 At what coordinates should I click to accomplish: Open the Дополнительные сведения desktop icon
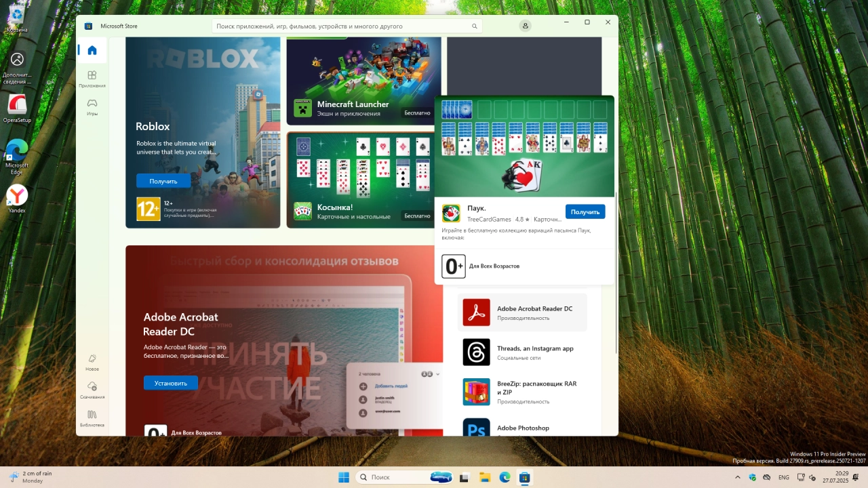[x=17, y=68]
